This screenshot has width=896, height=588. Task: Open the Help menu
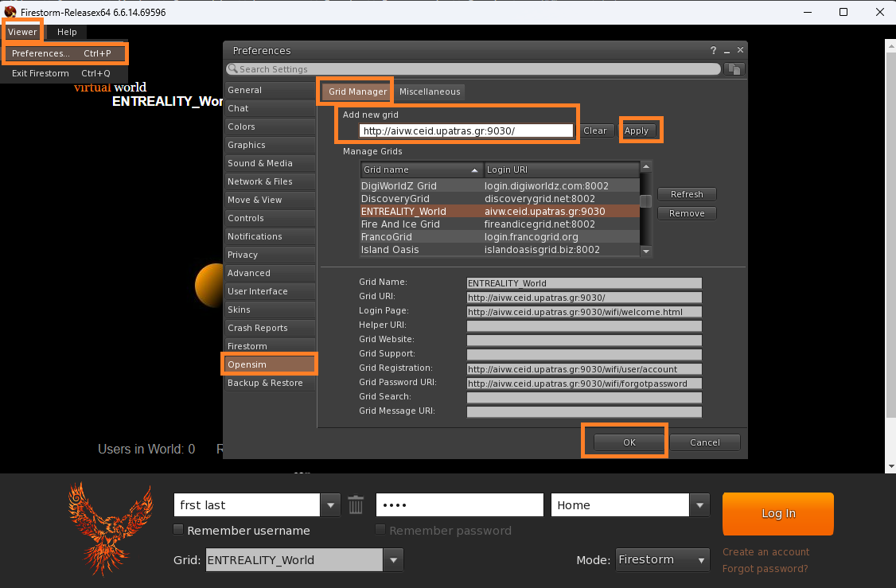[x=67, y=32]
